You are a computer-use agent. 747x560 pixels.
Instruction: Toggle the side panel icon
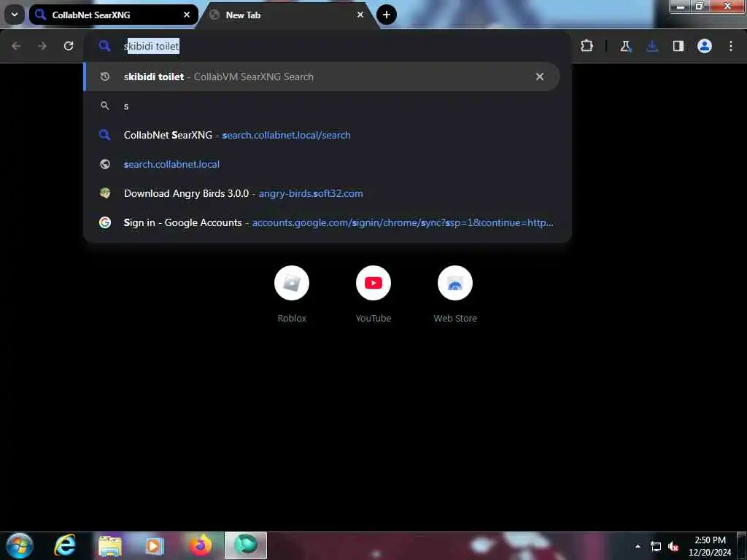pyautogui.click(x=678, y=46)
